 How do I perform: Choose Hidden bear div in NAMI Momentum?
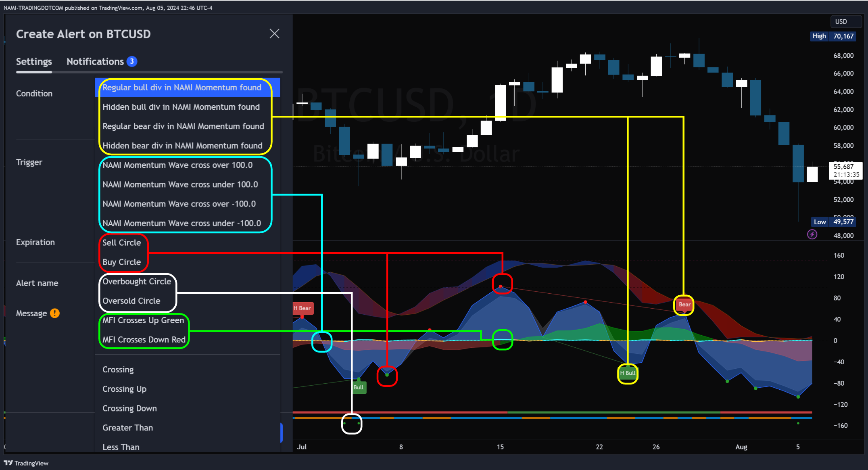(182, 146)
